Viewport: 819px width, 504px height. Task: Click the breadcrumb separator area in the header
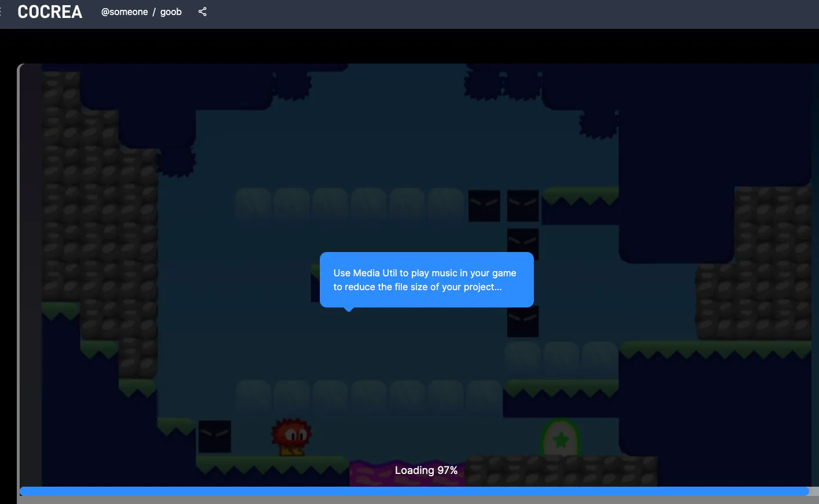pos(153,12)
